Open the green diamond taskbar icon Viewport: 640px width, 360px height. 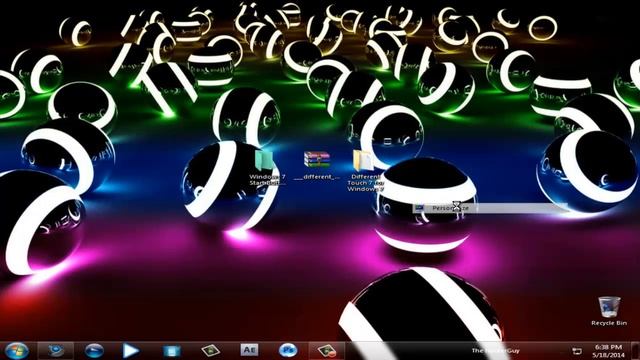[211, 350]
